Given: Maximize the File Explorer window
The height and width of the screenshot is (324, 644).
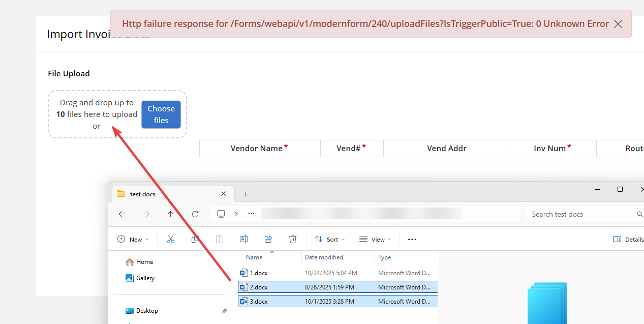Looking at the screenshot, I should [x=620, y=189].
